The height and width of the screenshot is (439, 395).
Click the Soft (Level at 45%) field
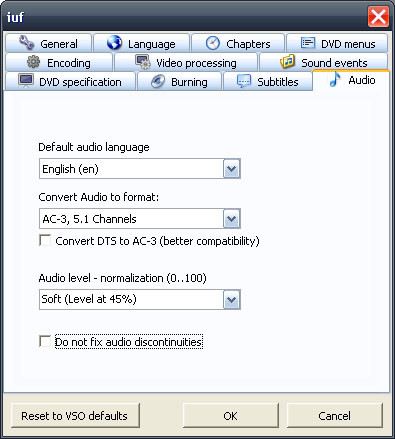coord(140,299)
